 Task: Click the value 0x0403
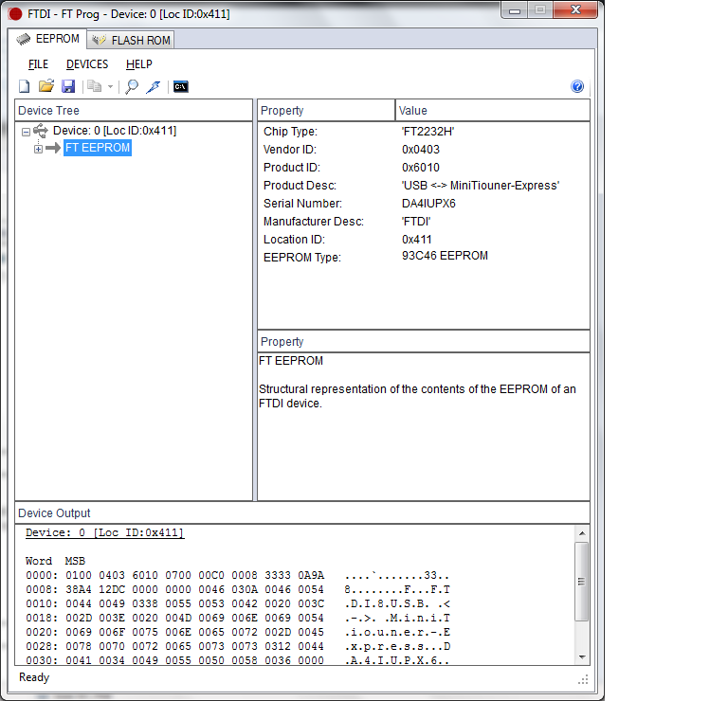421,150
